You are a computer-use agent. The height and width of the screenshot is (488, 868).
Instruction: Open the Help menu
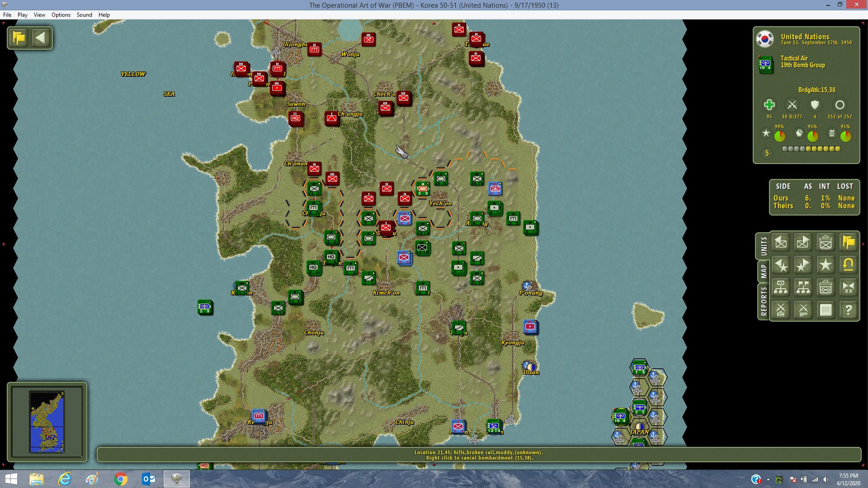click(104, 15)
